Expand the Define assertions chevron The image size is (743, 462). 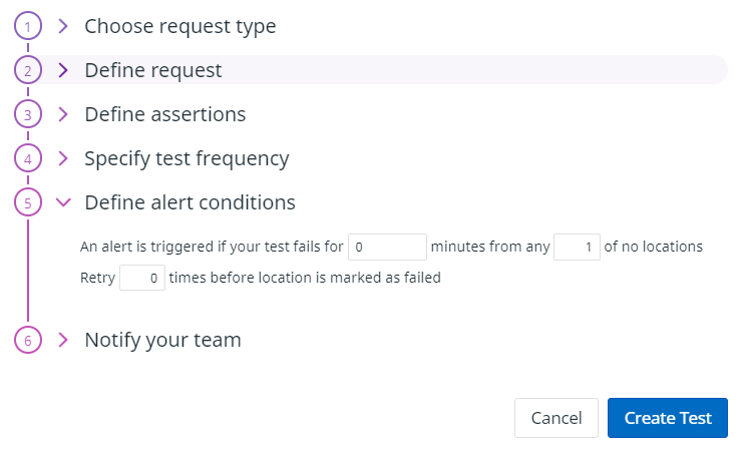tap(63, 115)
